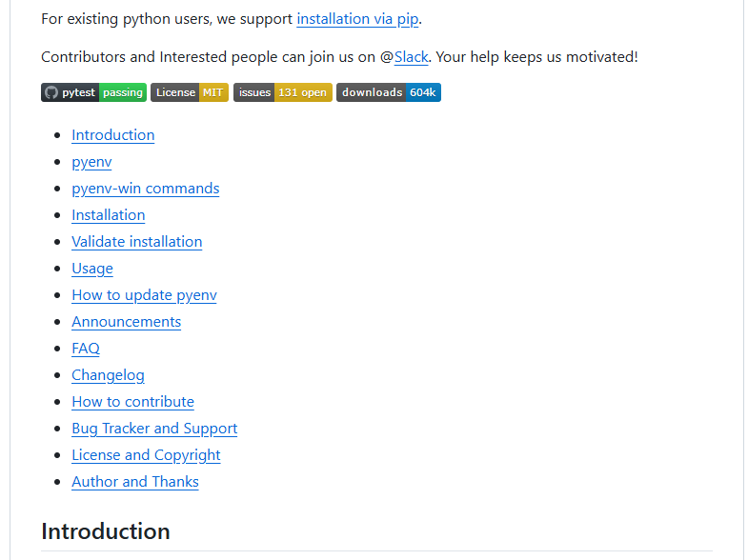Select the Validate installation link
Screen dimensions: 748x560
(x=137, y=242)
